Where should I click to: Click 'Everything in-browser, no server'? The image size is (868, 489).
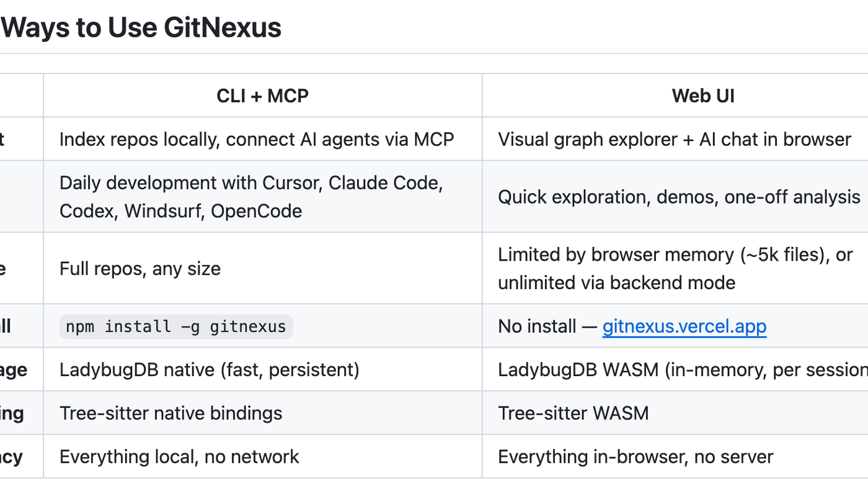(635, 457)
